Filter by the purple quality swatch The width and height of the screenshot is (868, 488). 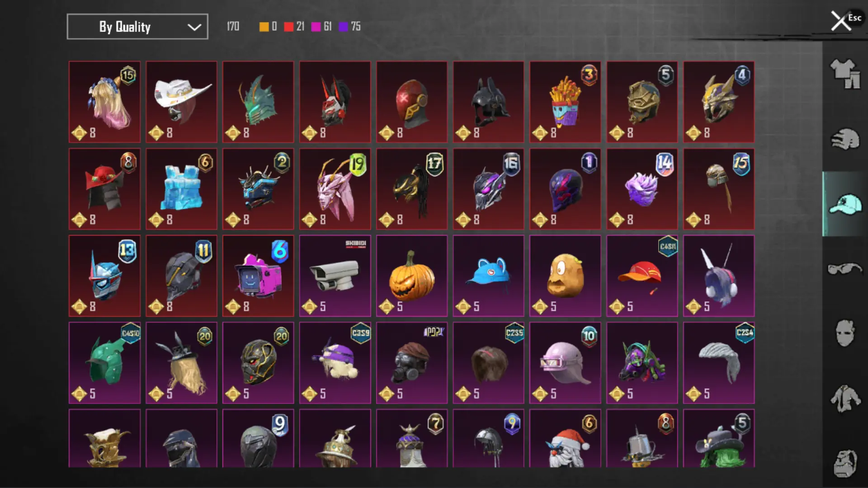point(343,27)
